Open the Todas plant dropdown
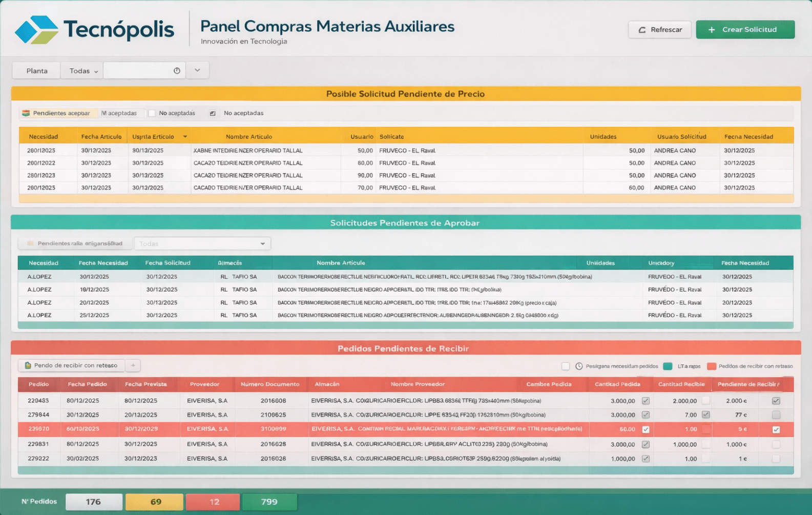Image resolution: width=812 pixels, height=515 pixels. tap(82, 71)
